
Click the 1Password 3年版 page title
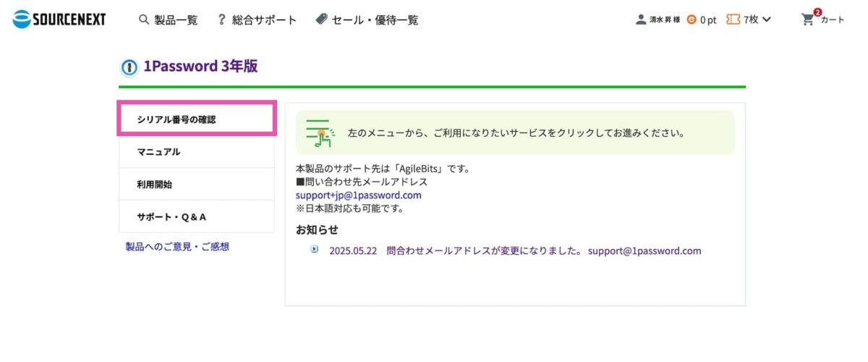pyautogui.click(x=200, y=67)
